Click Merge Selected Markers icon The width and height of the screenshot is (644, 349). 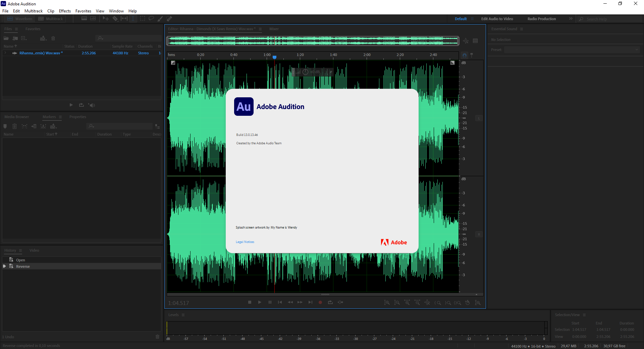point(24,126)
